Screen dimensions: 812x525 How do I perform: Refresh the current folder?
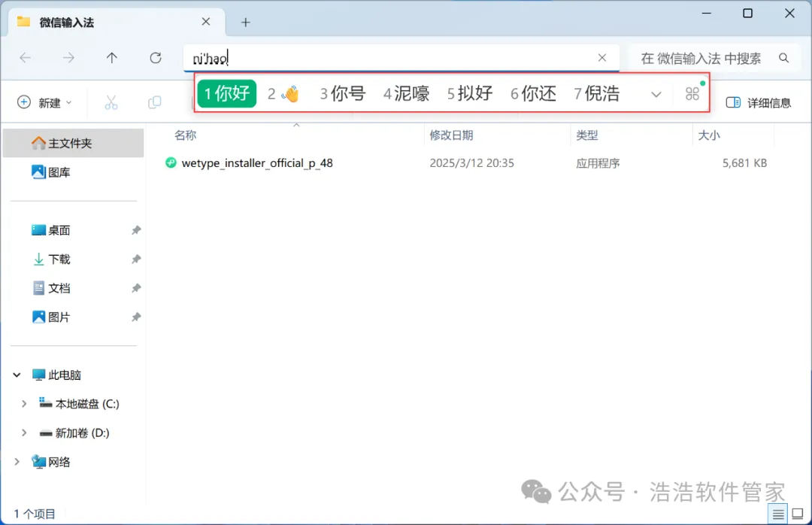[x=156, y=57]
